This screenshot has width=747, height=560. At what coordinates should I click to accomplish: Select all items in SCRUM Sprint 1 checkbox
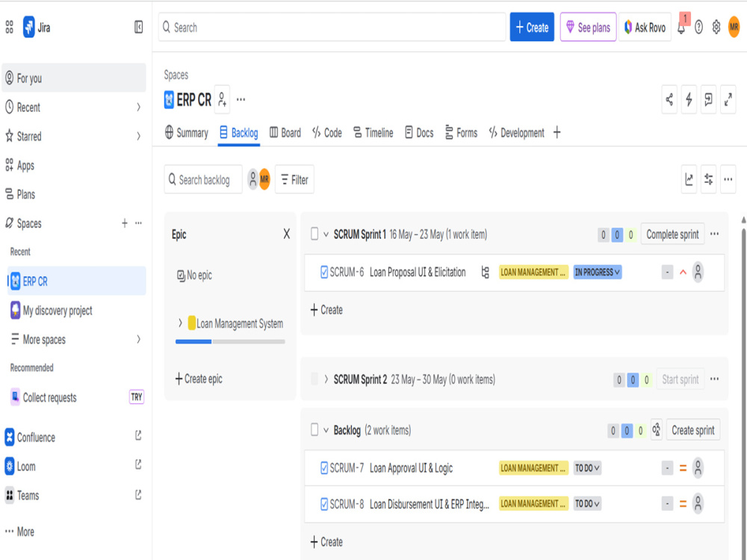coord(314,234)
